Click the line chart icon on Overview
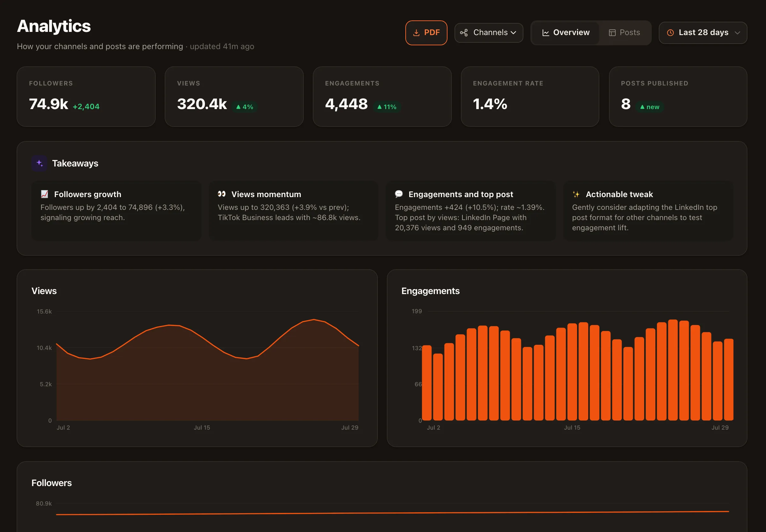 pyautogui.click(x=545, y=33)
